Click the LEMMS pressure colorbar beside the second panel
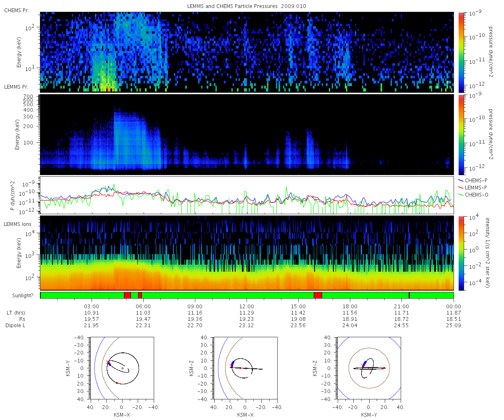504x420 pixels. click(461, 134)
